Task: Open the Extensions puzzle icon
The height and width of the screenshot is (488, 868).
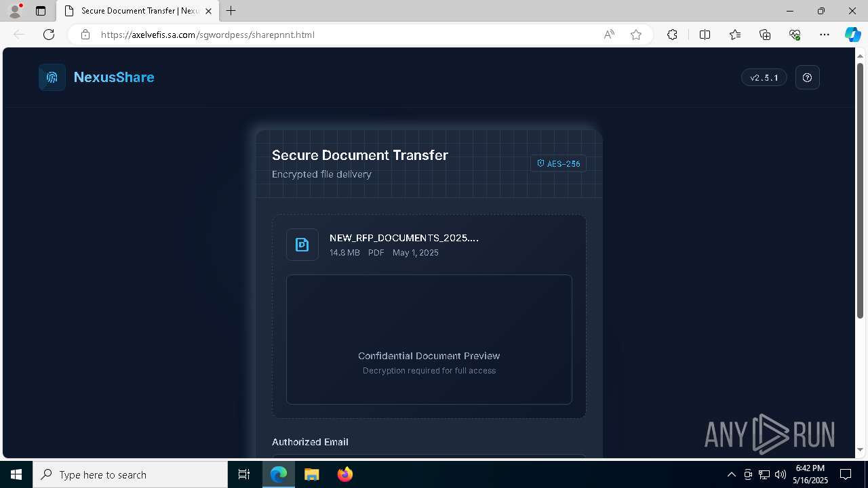Action: click(672, 35)
